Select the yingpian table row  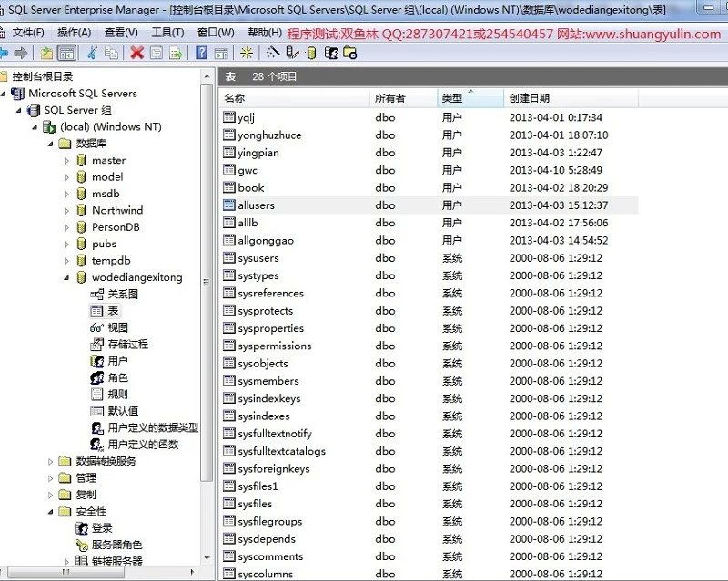(x=429, y=153)
